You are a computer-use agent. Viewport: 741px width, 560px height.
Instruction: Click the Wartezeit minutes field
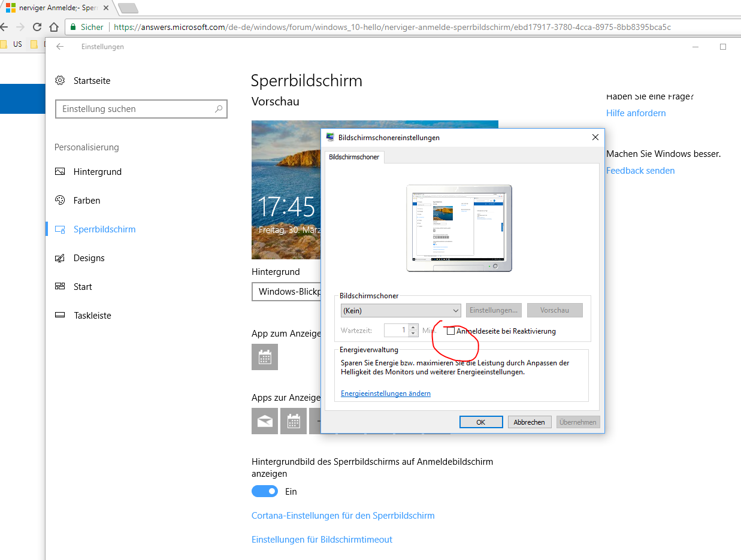[396, 330]
